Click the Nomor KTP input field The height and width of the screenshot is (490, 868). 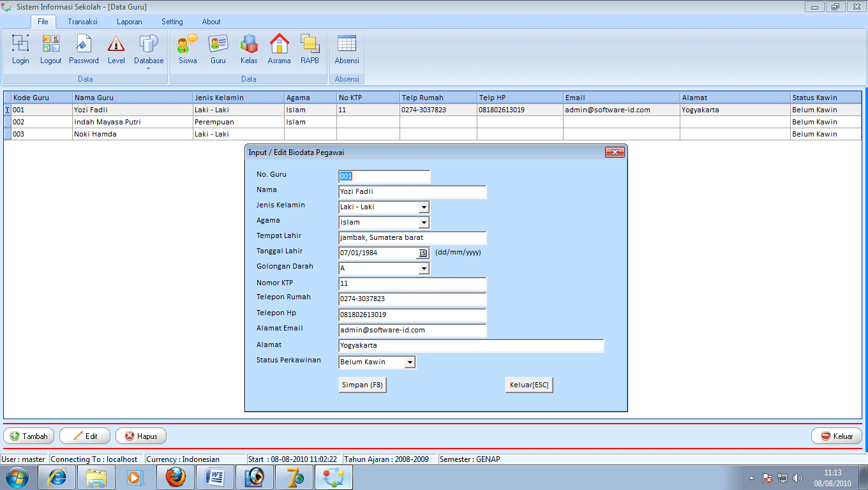[412, 284]
